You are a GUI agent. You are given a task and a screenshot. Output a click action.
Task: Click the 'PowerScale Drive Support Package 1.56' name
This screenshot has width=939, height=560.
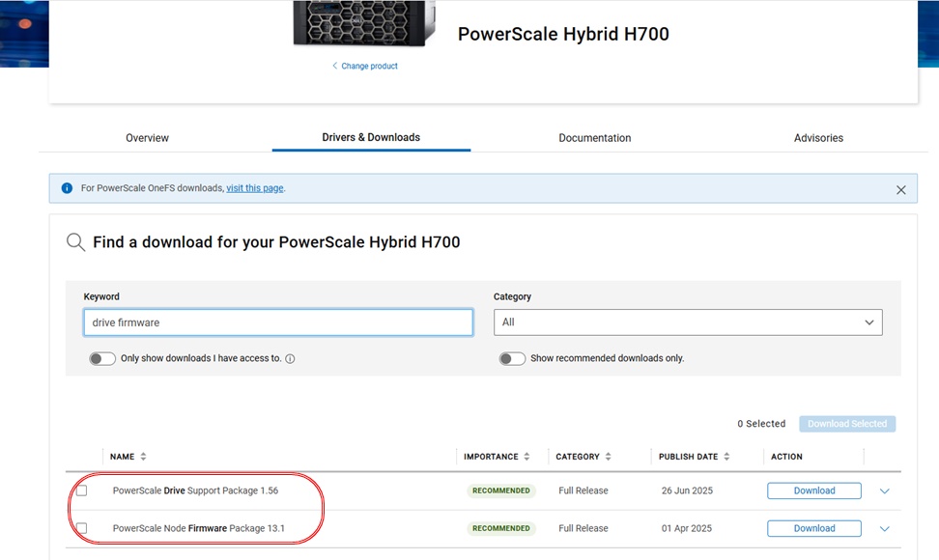(195, 490)
